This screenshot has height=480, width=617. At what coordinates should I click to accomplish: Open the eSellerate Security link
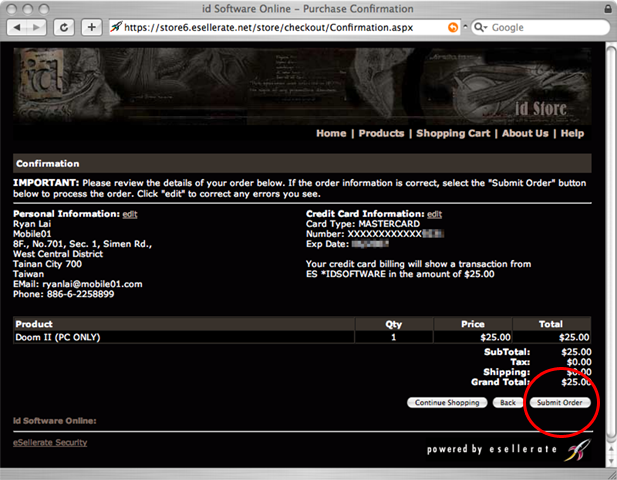50,442
